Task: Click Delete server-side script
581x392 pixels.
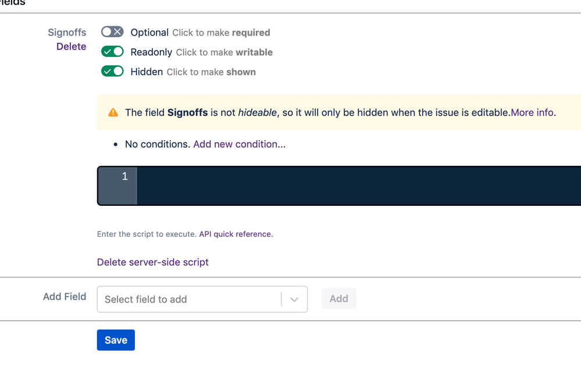Action: click(152, 262)
